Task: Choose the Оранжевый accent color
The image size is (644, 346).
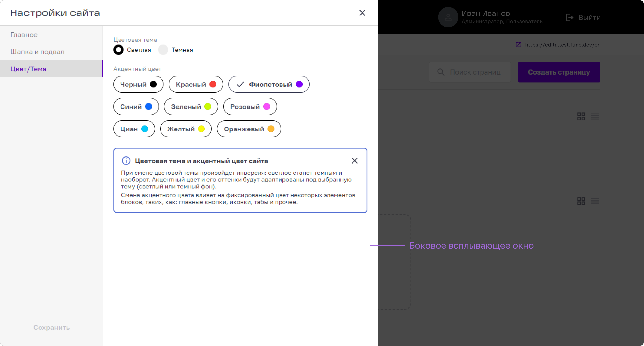Action: [249, 129]
